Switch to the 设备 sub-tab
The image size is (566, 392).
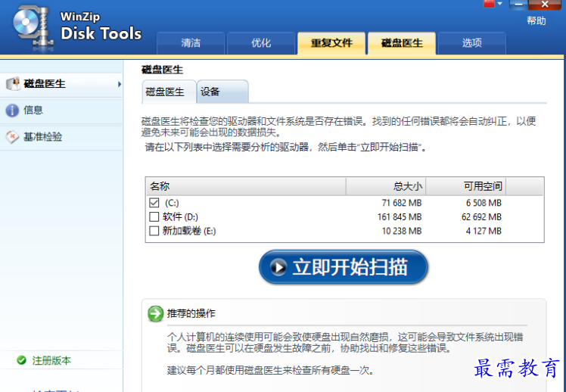point(222,92)
